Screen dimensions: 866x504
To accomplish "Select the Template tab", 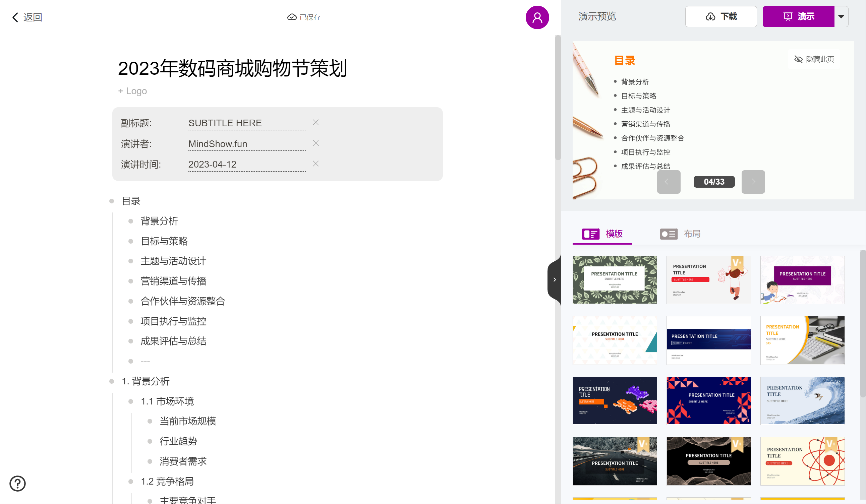I will pyautogui.click(x=602, y=234).
